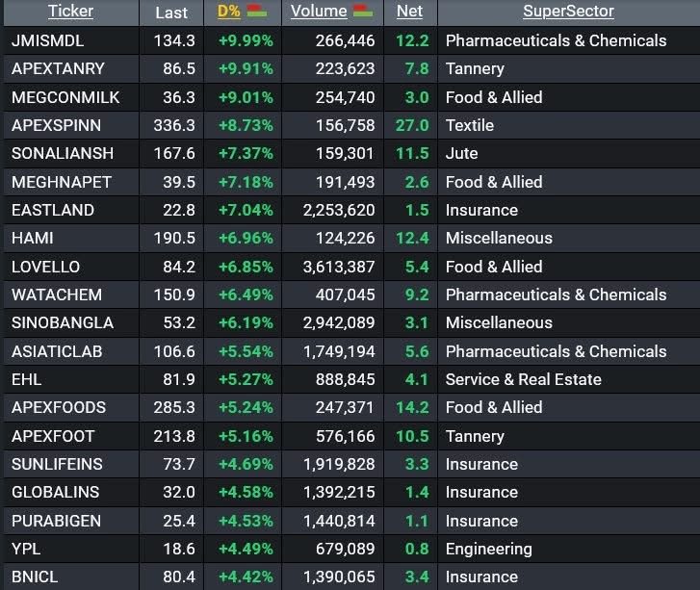The width and height of the screenshot is (700, 590).
Task: Select the APEXSPINN ticker
Action: (56, 125)
